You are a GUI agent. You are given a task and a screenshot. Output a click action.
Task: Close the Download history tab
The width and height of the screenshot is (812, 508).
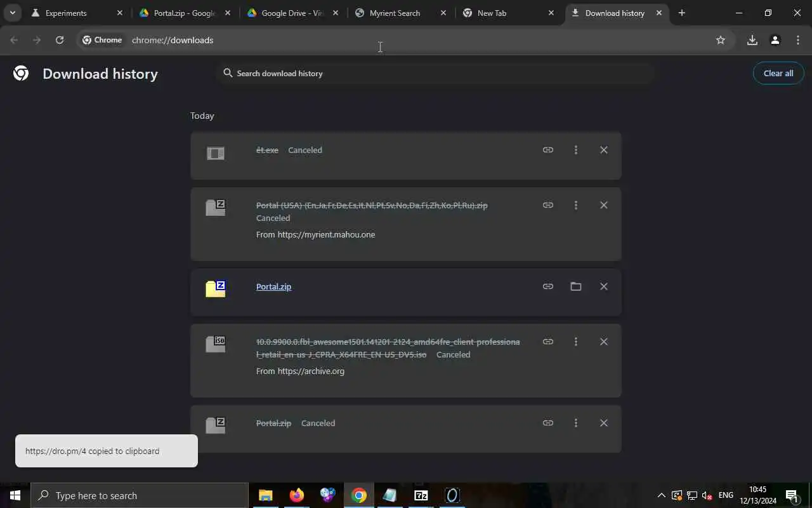(659, 13)
